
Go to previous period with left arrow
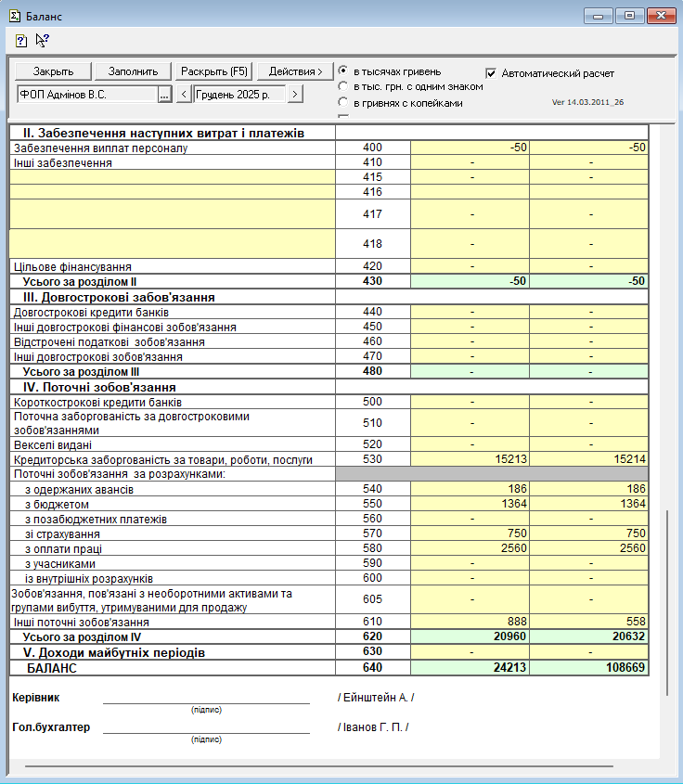[184, 95]
